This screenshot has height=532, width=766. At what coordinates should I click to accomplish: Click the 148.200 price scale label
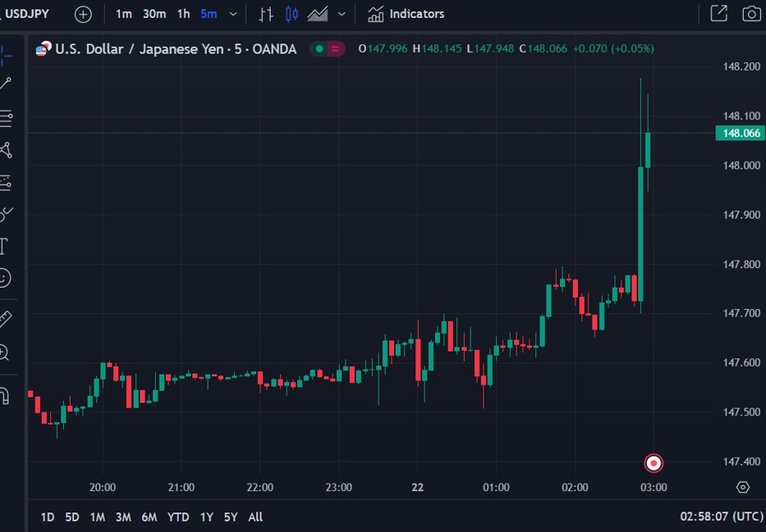pyautogui.click(x=741, y=66)
